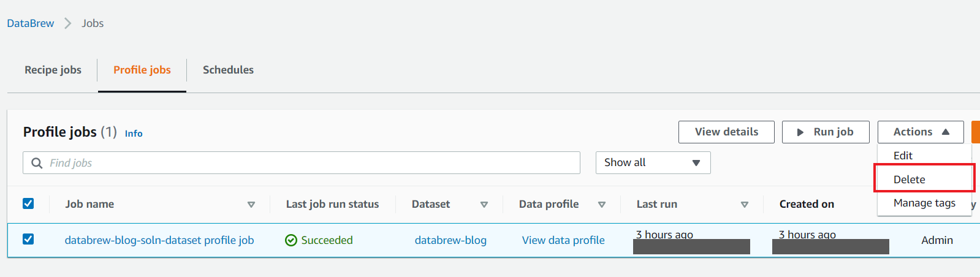Select Manage tags in Actions menu
The image size is (980, 277).
coord(924,203)
